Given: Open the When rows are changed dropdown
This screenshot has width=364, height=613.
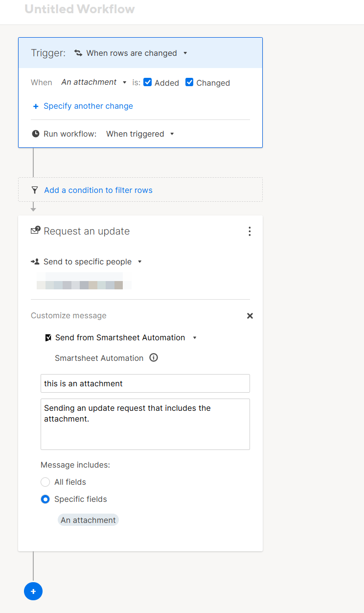Looking at the screenshot, I should (x=132, y=53).
